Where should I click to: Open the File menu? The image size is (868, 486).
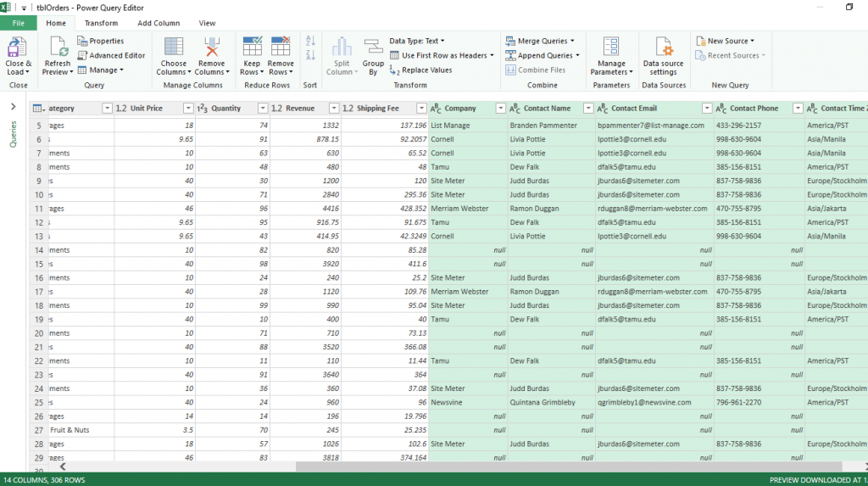click(x=18, y=23)
